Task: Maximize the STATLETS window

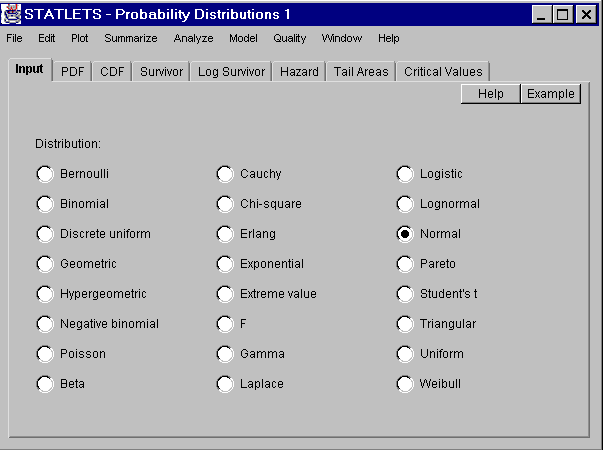Action: point(563,15)
